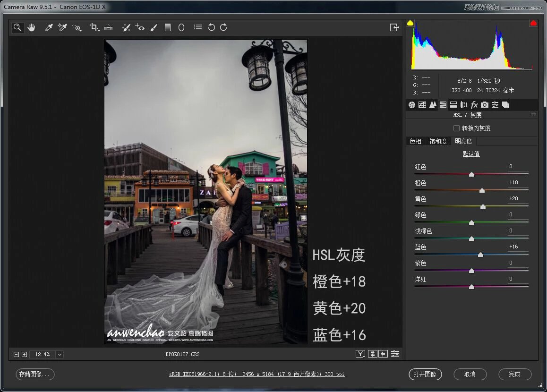Toggle between current and default panel settings
This screenshot has height=392, width=547.
tap(395, 354)
